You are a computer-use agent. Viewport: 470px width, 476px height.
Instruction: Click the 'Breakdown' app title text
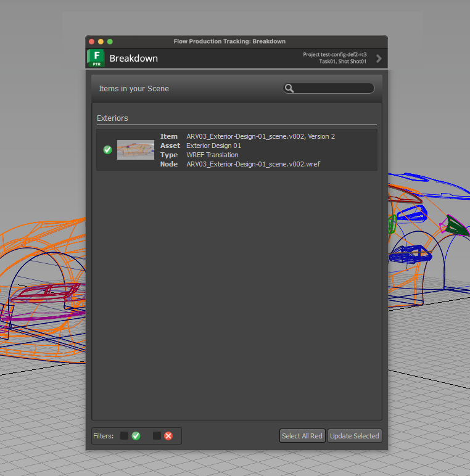(134, 59)
